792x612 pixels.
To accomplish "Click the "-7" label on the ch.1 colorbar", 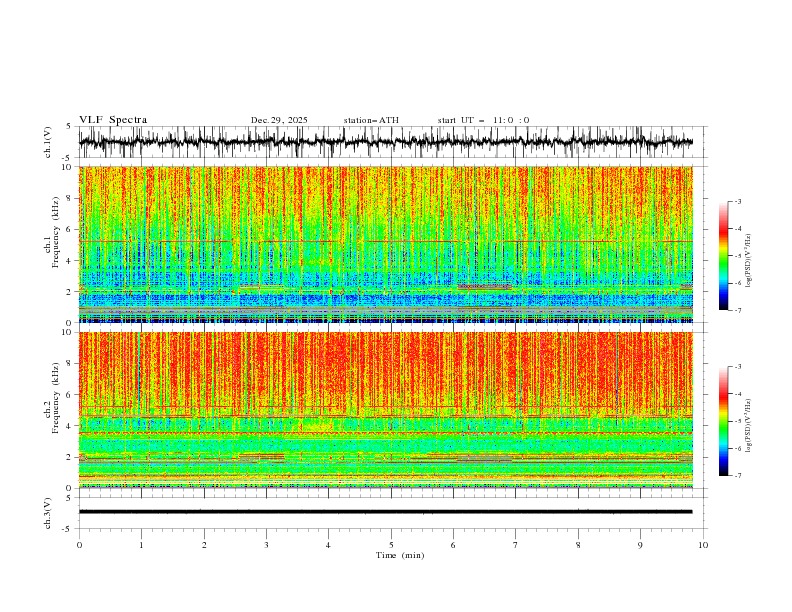I will coord(737,310).
